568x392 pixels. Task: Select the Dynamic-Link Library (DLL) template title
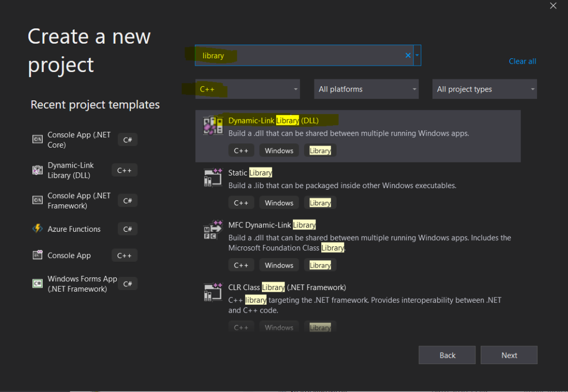(273, 120)
